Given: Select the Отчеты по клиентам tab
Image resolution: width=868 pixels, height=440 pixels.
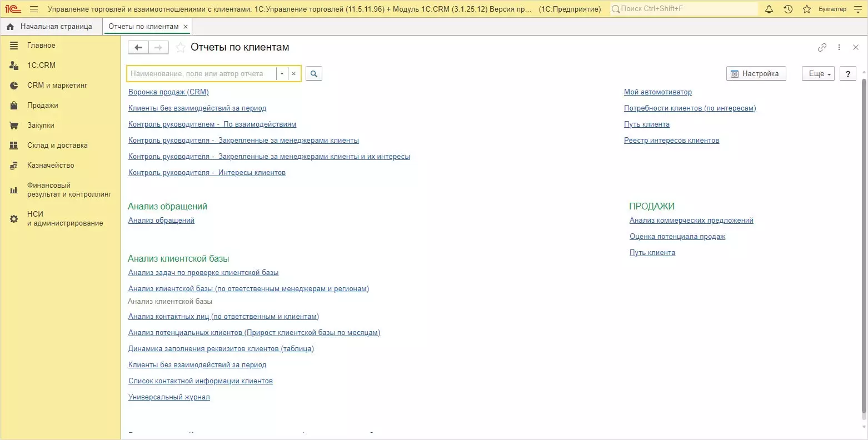Looking at the screenshot, I should click(x=143, y=26).
